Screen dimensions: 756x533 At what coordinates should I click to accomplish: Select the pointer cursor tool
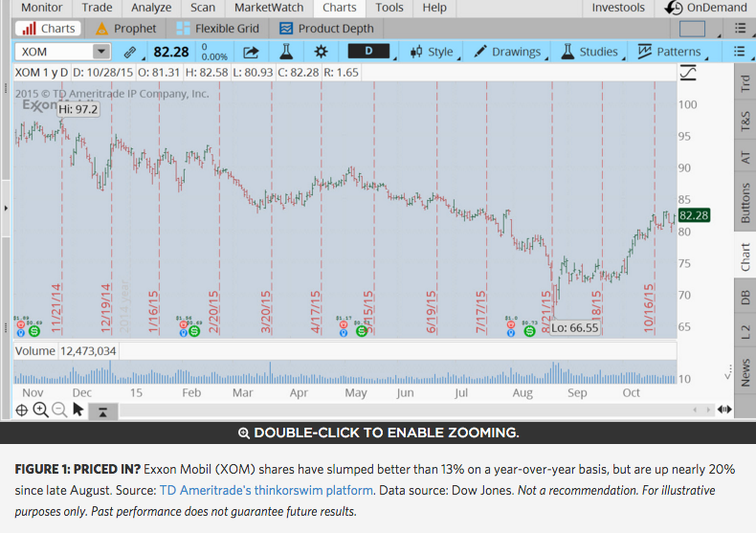tap(78, 410)
